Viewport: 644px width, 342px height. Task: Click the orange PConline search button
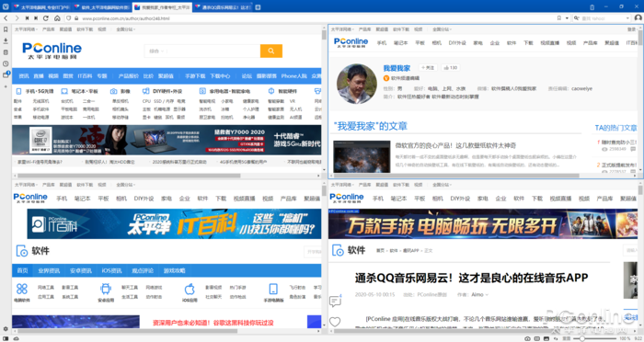tap(271, 51)
